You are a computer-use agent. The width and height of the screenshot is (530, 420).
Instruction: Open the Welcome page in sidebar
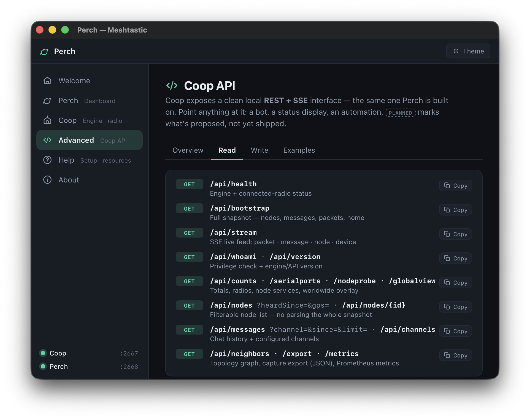point(90,80)
